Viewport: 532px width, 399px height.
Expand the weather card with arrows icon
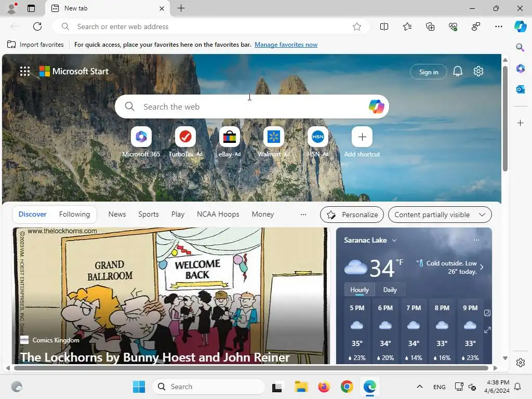(x=487, y=330)
